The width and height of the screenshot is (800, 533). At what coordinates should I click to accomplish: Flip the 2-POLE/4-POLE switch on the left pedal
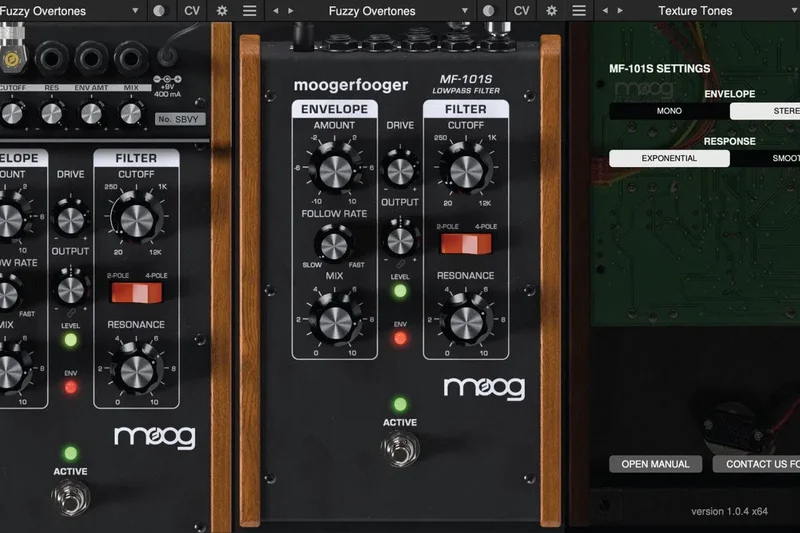(x=137, y=293)
